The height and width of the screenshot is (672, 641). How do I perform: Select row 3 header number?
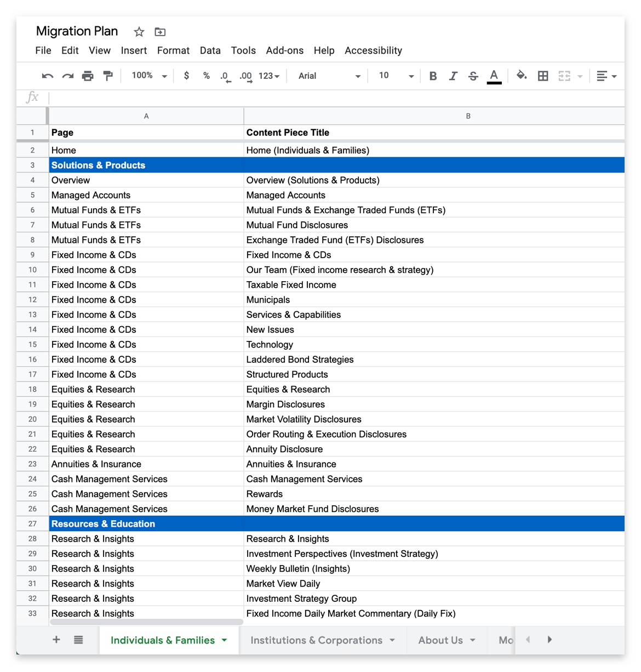tap(32, 165)
